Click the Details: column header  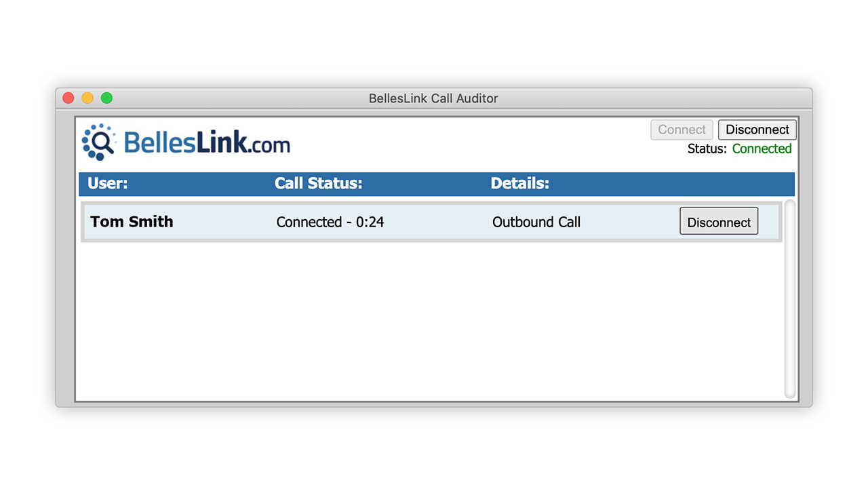[x=519, y=184]
